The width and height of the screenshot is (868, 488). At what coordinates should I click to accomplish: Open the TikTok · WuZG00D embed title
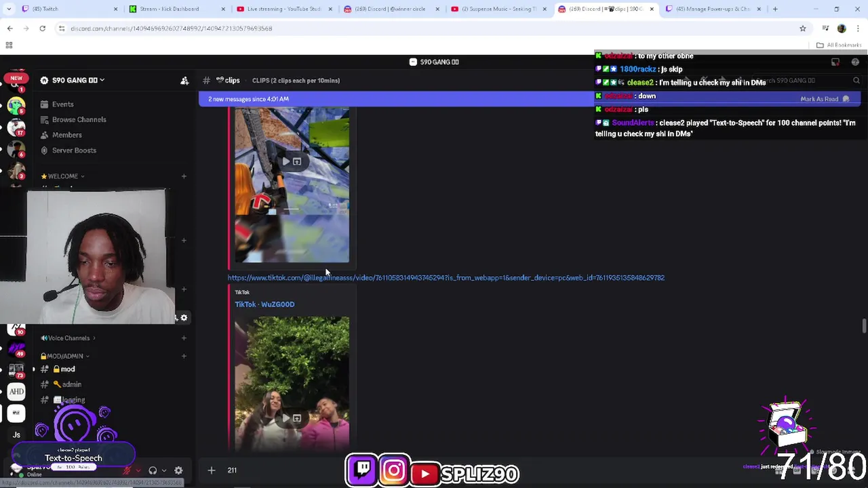[264, 304]
